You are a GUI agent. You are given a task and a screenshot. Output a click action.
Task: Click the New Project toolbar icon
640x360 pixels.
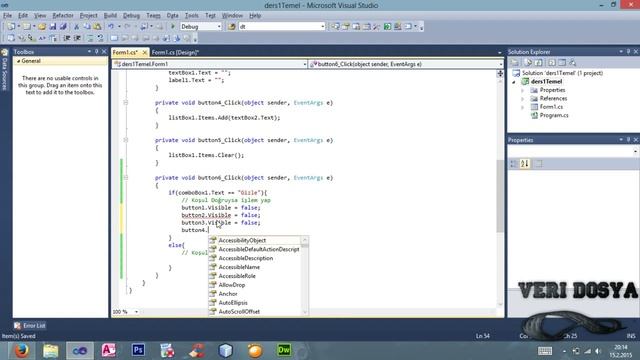tap(11, 27)
